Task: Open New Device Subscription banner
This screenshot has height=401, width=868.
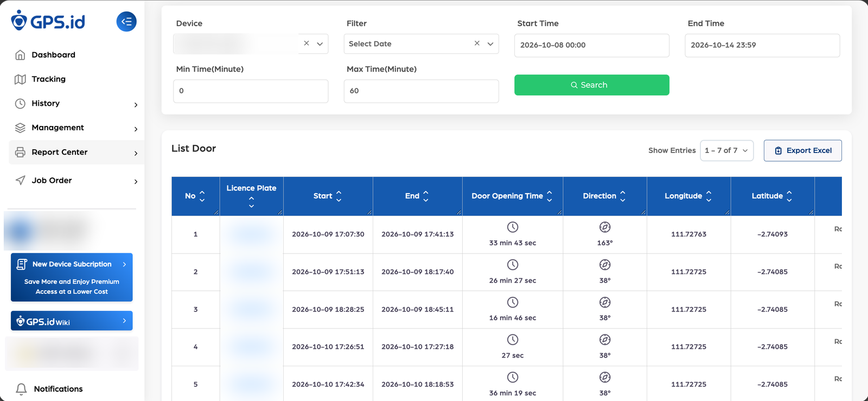Action: click(x=72, y=277)
